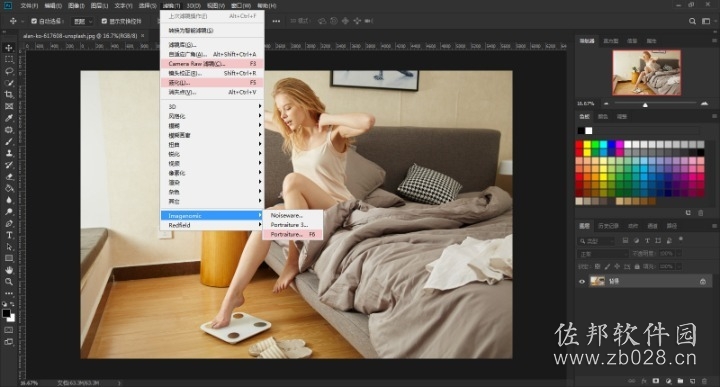Adjust the Navigator zoom slider
This screenshot has width=720, height=387.
click(x=645, y=105)
